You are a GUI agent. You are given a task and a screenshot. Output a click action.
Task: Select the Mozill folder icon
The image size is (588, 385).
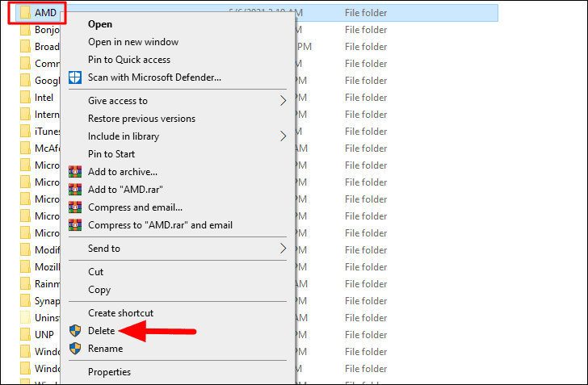(x=26, y=267)
